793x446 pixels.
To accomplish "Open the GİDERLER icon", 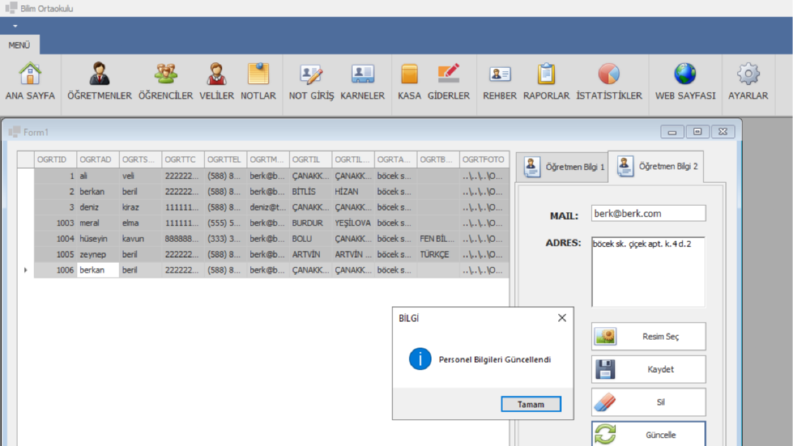I will pos(449,81).
